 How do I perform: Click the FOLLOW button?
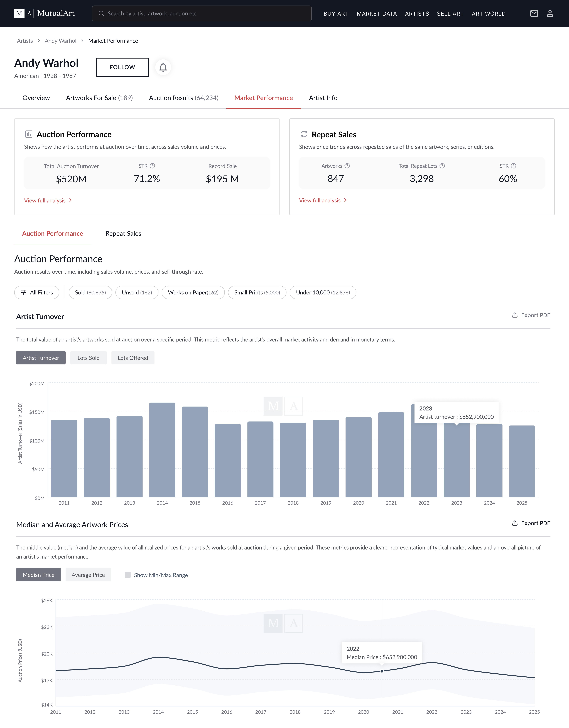point(122,67)
